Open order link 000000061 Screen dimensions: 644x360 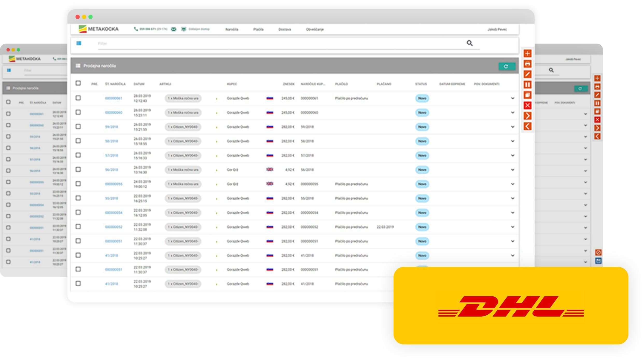[114, 98]
